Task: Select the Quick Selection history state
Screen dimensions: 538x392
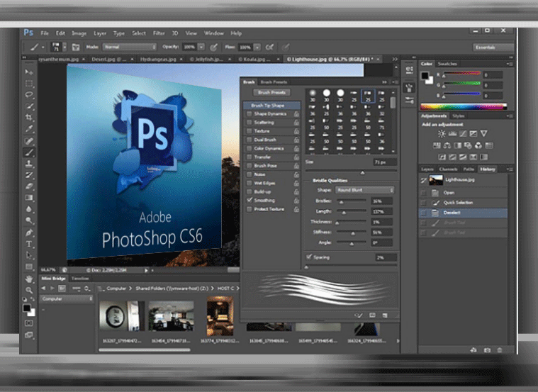Action: click(x=463, y=203)
